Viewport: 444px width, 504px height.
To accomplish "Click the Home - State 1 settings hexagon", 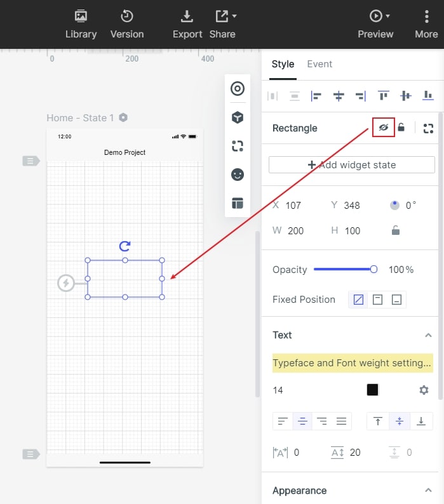I will [123, 117].
